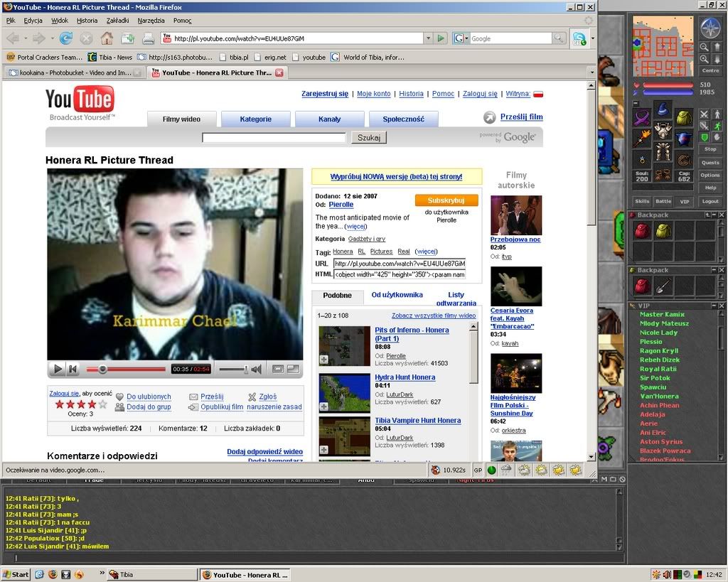
Task: Open the Pits of Inferno - Honera video link
Action: (412, 334)
